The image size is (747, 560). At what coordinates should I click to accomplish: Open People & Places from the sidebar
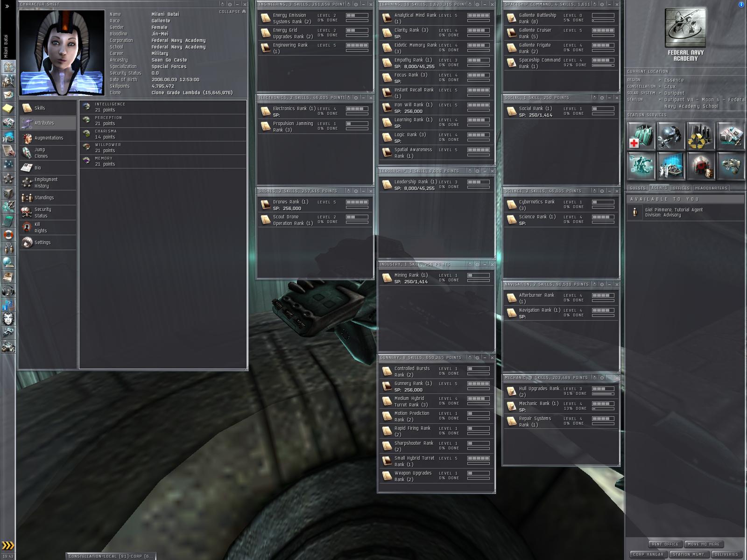[8, 81]
